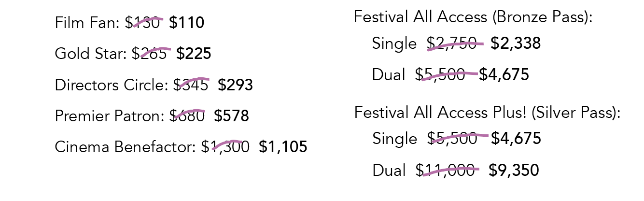The image size is (644, 201).
Task: Click the crossed-out $680 Premier Patron price
Action: point(187,116)
